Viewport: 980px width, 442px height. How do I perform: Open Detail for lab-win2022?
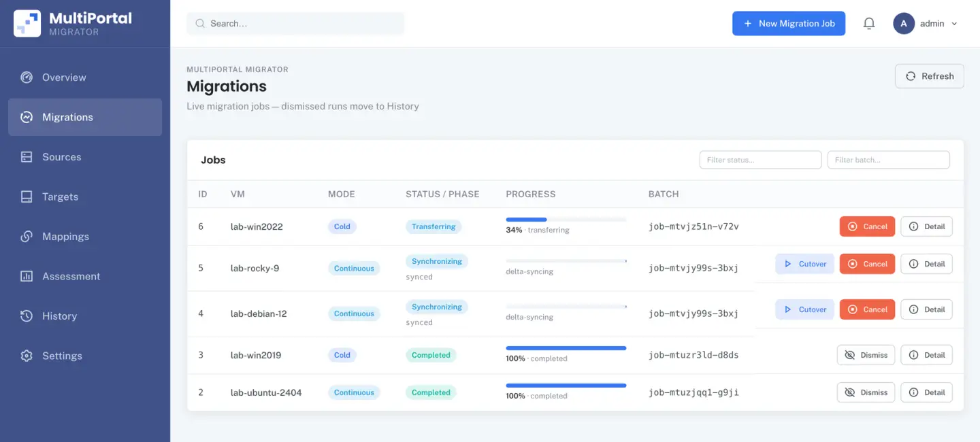pyautogui.click(x=927, y=226)
